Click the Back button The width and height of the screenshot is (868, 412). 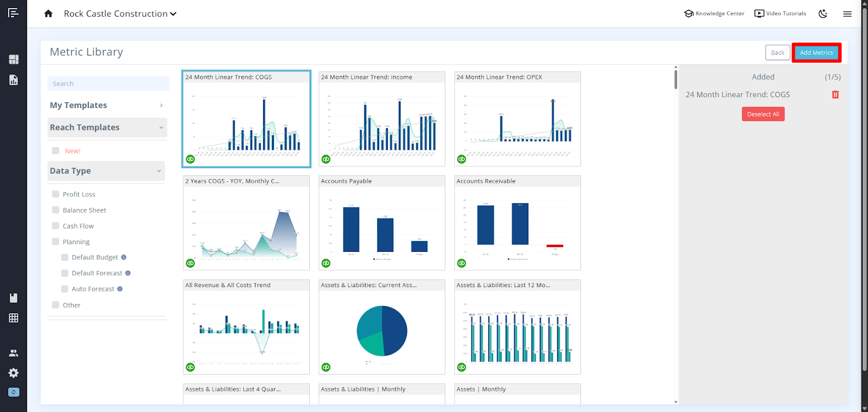click(778, 53)
